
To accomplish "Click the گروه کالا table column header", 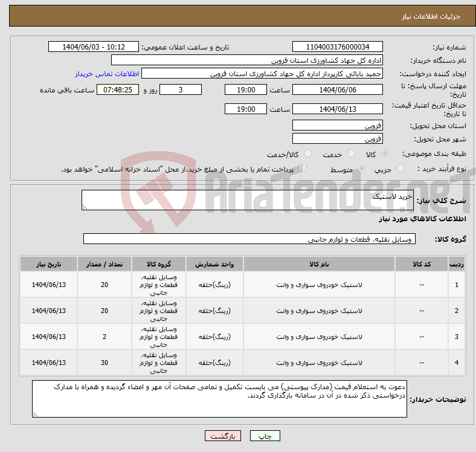I will [x=158, y=264].
